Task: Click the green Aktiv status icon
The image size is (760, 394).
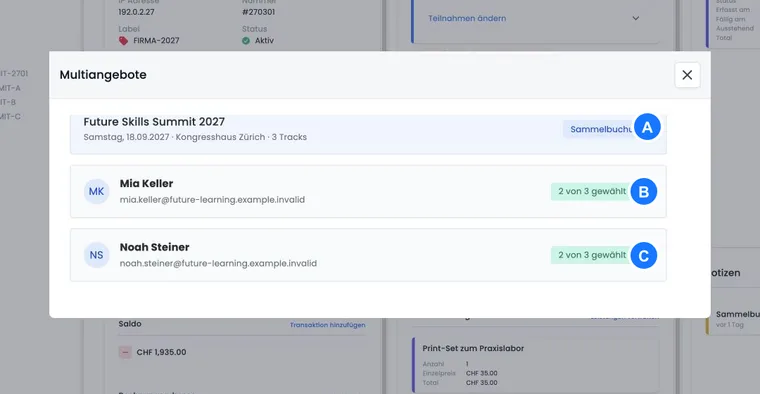Action: point(246,41)
